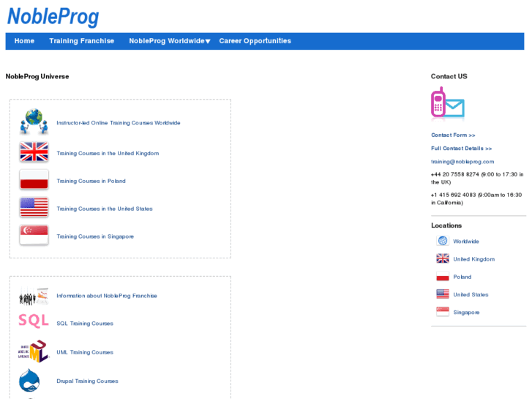The width and height of the screenshot is (532, 399).
Task: Click the UK phone number +44 20 7558 8274
Action: coord(454,174)
